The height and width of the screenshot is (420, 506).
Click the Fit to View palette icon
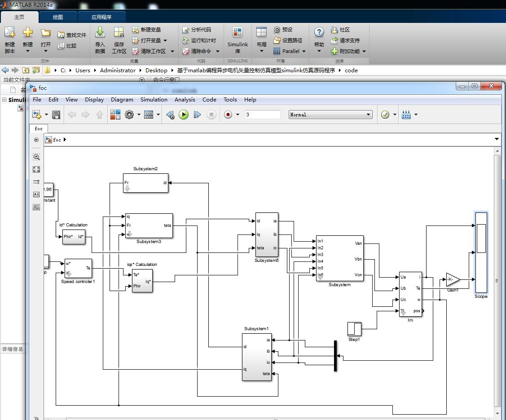tap(36, 169)
